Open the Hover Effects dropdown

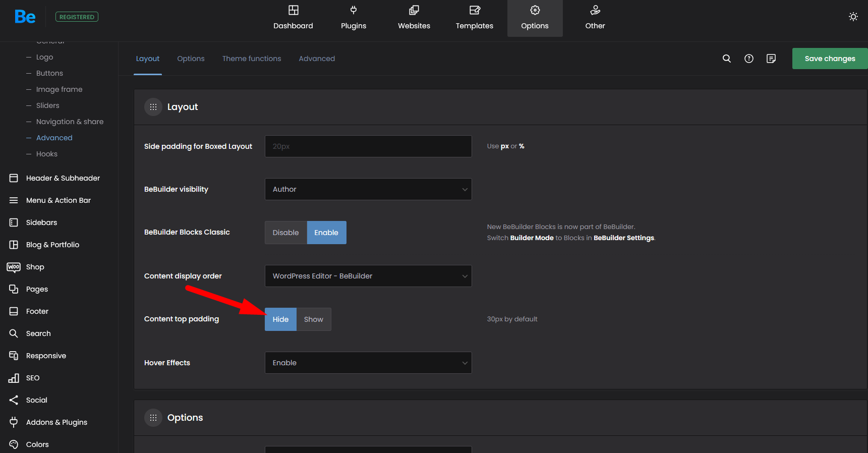[368, 363]
